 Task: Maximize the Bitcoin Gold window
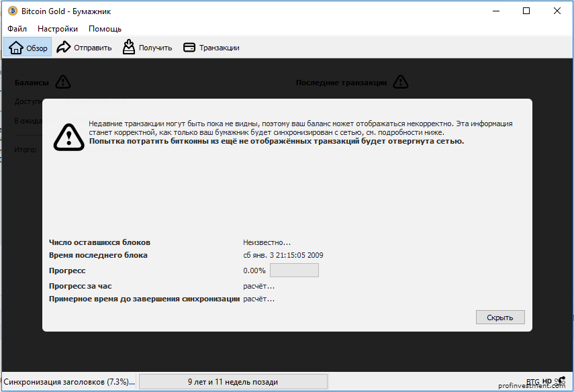click(x=526, y=11)
